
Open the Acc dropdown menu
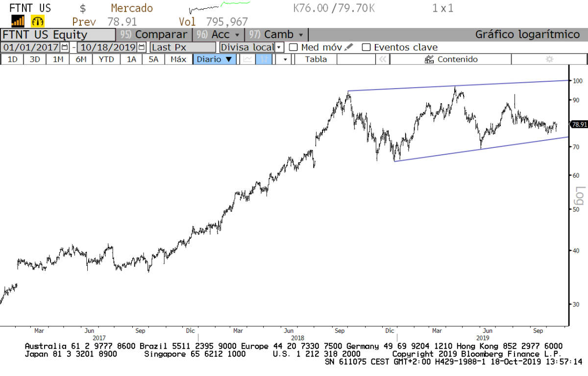coord(218,35)
